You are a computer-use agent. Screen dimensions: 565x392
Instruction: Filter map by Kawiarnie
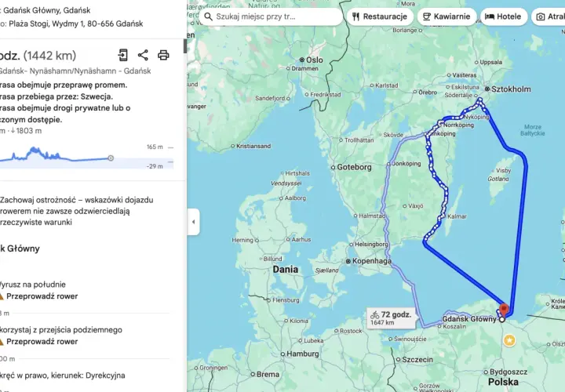tap(447, 16)
